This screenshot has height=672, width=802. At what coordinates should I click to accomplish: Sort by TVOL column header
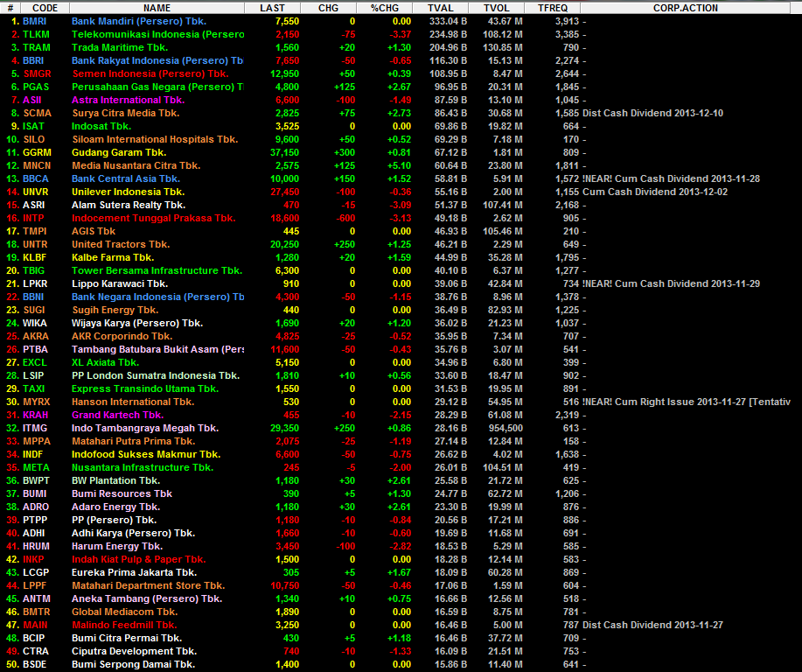[496, 8]
